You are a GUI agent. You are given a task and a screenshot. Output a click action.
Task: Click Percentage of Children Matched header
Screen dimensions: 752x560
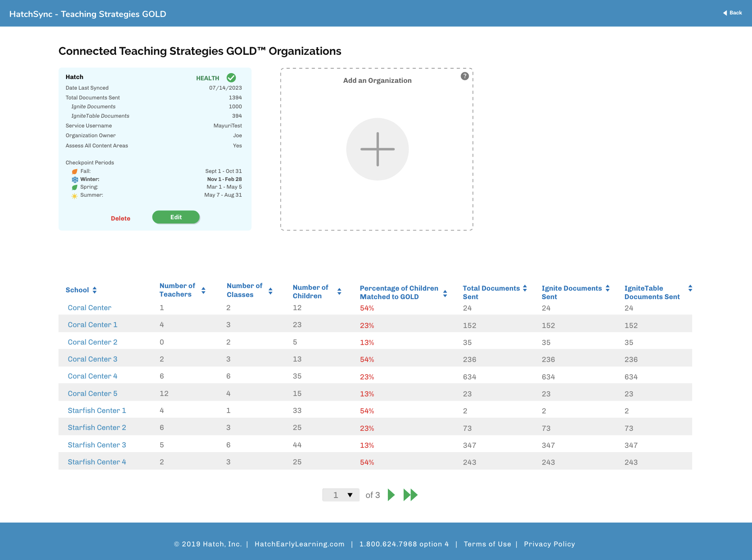[x=399, y=292]
